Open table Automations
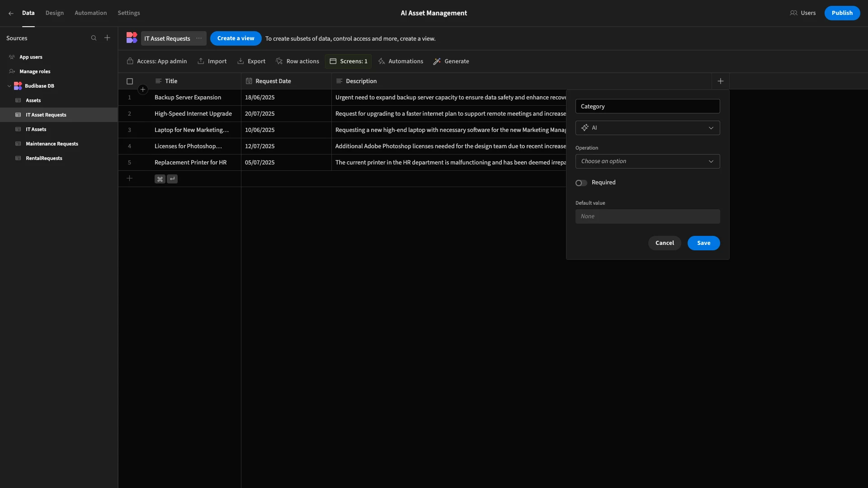The width and height of the screenshot is (868, 488). point(401,61)
